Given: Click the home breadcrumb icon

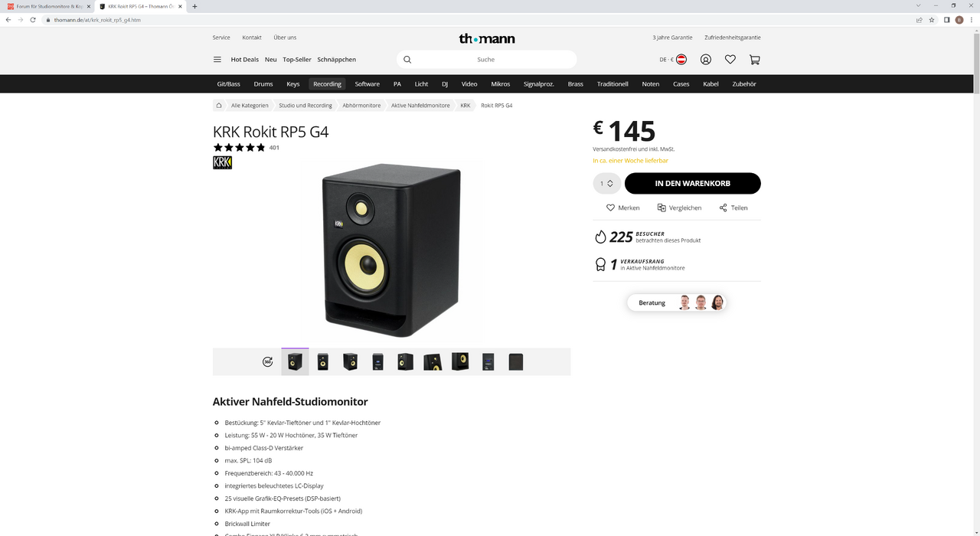Looking at the screenshot, I should 219,106.
